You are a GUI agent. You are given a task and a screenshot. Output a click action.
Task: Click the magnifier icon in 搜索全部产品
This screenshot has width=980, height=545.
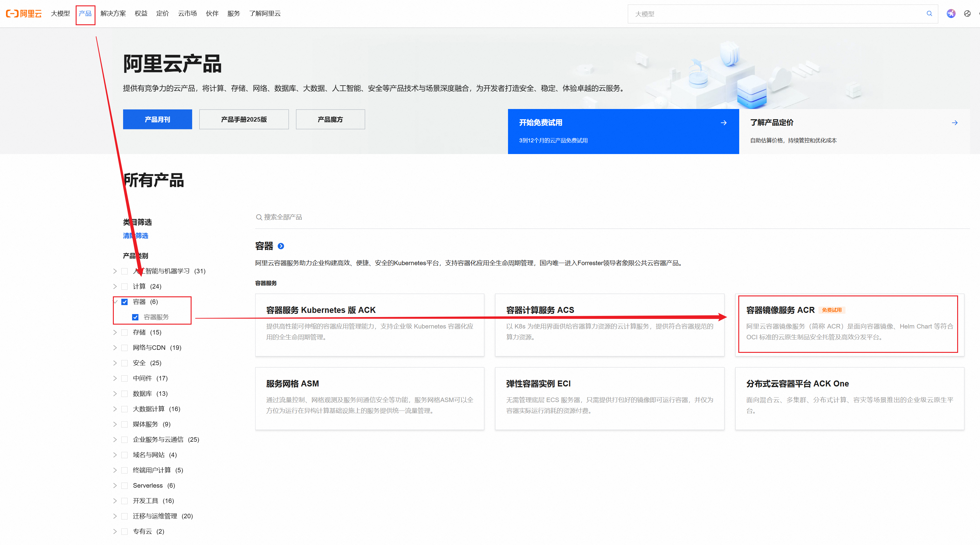click(259, 217)
